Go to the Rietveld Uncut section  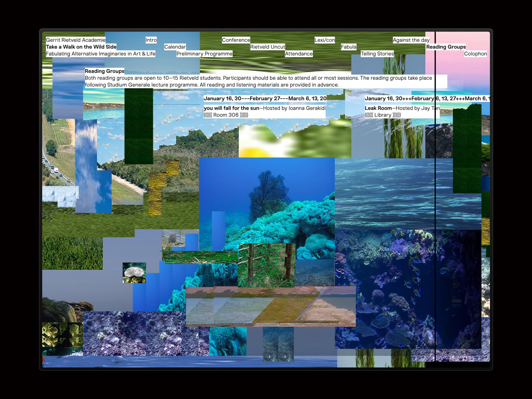pos(267,47)
